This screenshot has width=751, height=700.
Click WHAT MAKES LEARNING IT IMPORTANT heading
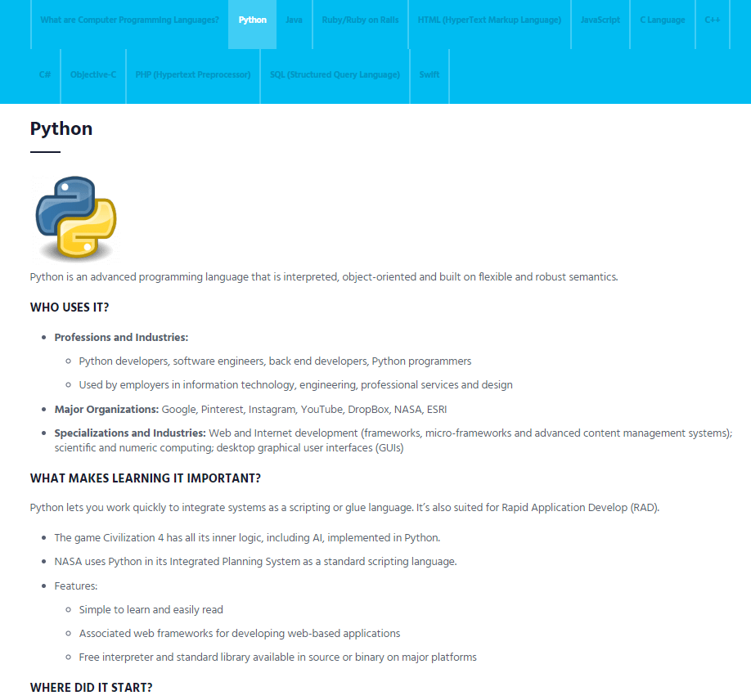point(146,478)
